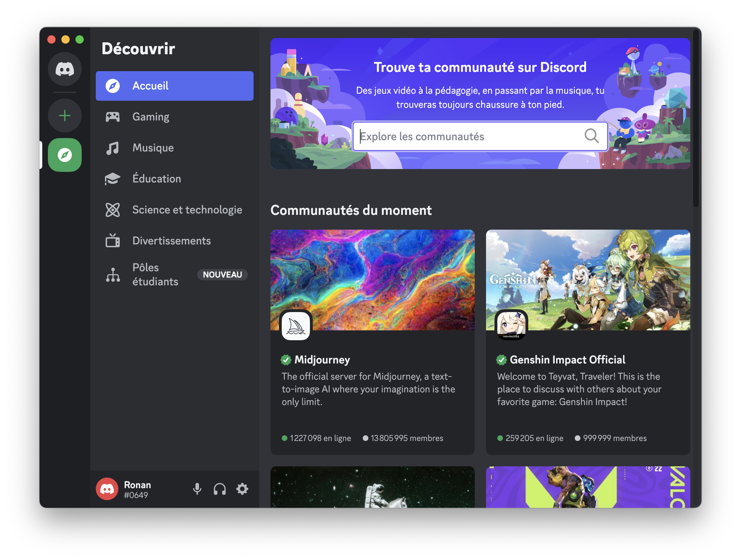Image resolution: width=741 pixels, height=560 pixels.
Task: Click the yellow minimize window button
Action: tap(66, 39)
